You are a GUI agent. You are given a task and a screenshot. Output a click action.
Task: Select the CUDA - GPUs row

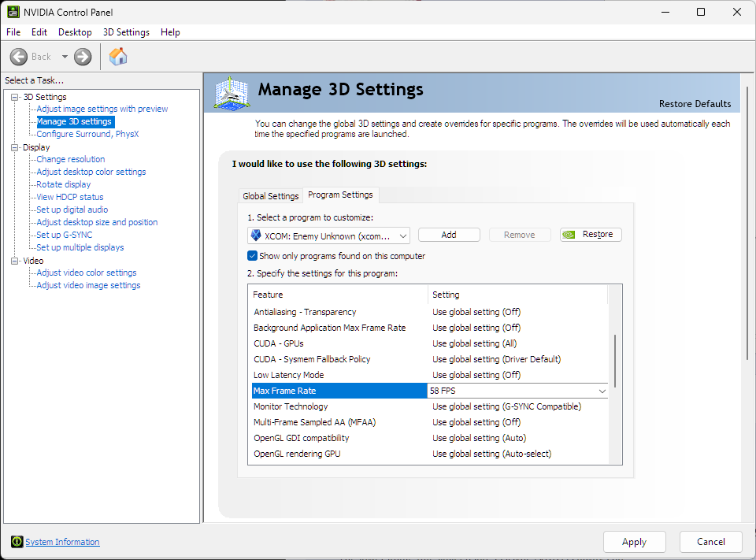430,344
